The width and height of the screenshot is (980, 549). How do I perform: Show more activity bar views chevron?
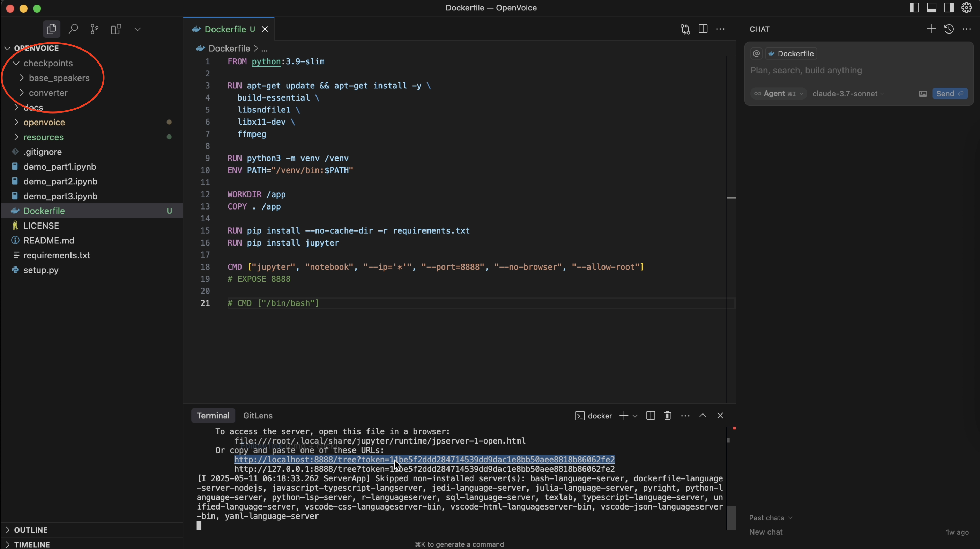(138, 29)
